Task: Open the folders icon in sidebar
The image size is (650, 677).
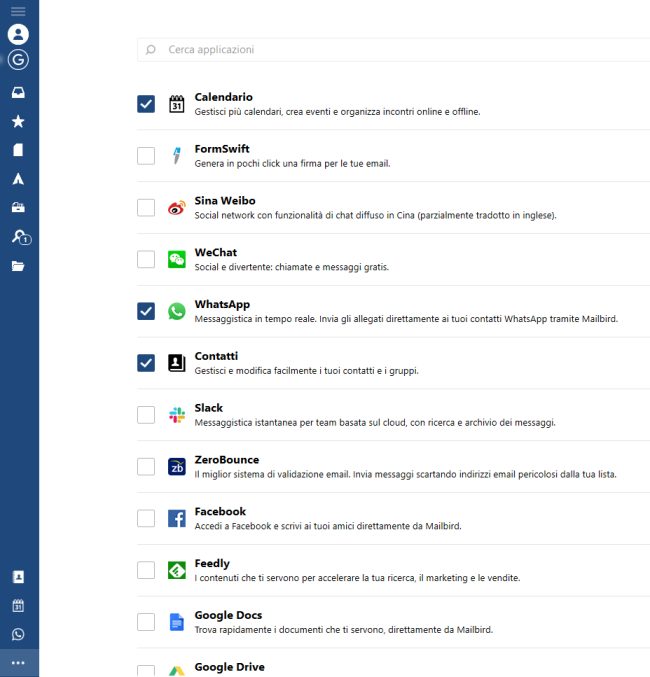Action: tap(18, 266)
